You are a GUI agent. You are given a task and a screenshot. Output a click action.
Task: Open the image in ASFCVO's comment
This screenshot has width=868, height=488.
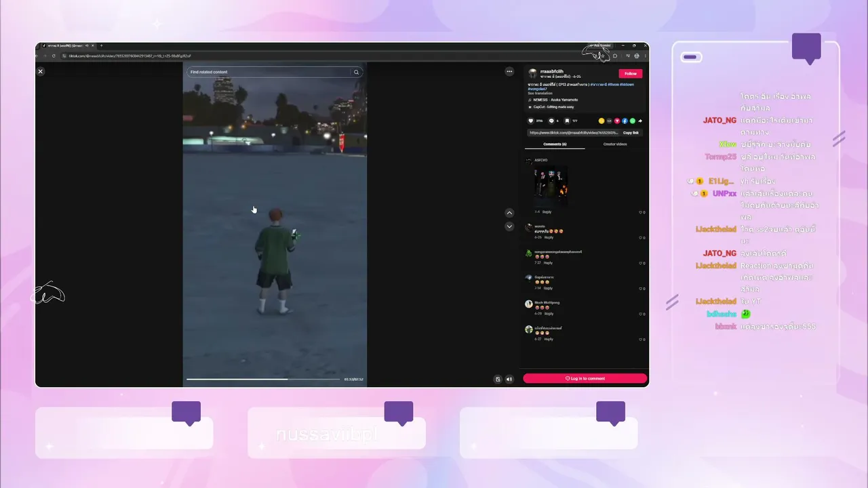pyautogui.click(x=551, y=185)
